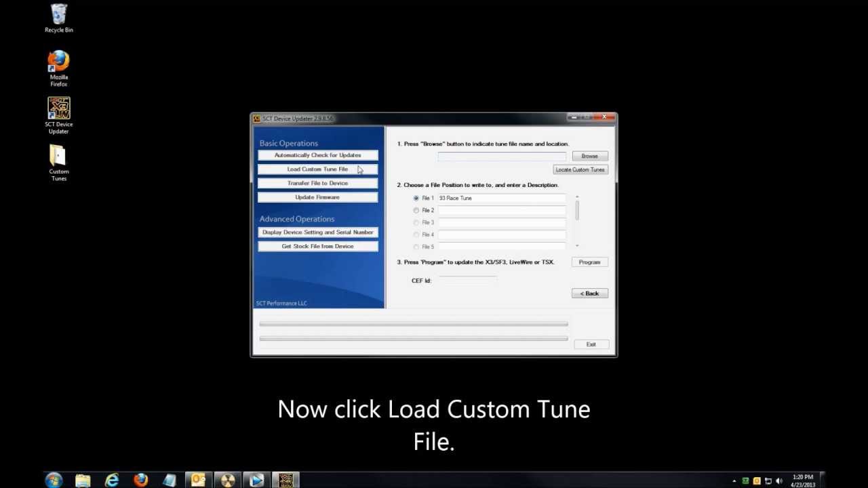Screen dimensions: 868x488
Task: Click the Show Desktop strip by the clock
Action: [822, 481]
